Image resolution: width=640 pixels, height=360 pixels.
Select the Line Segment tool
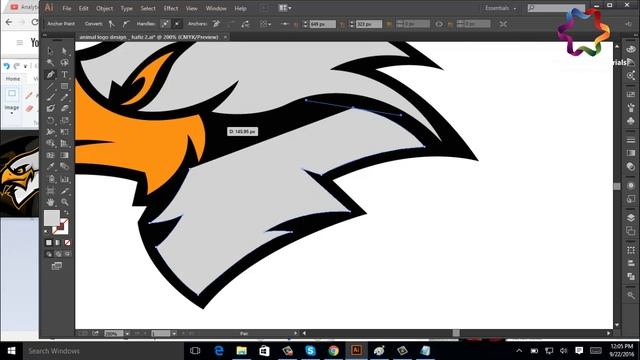(50, 86)
